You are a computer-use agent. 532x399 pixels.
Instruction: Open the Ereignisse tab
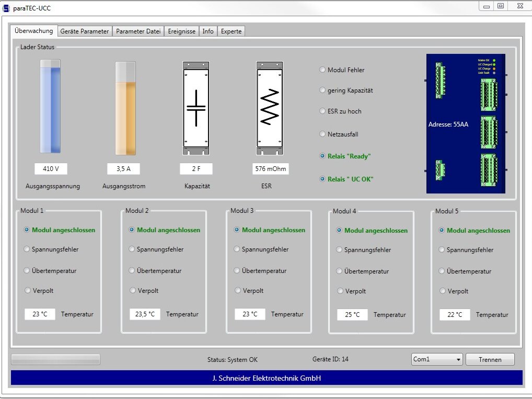tap(181, 31)
